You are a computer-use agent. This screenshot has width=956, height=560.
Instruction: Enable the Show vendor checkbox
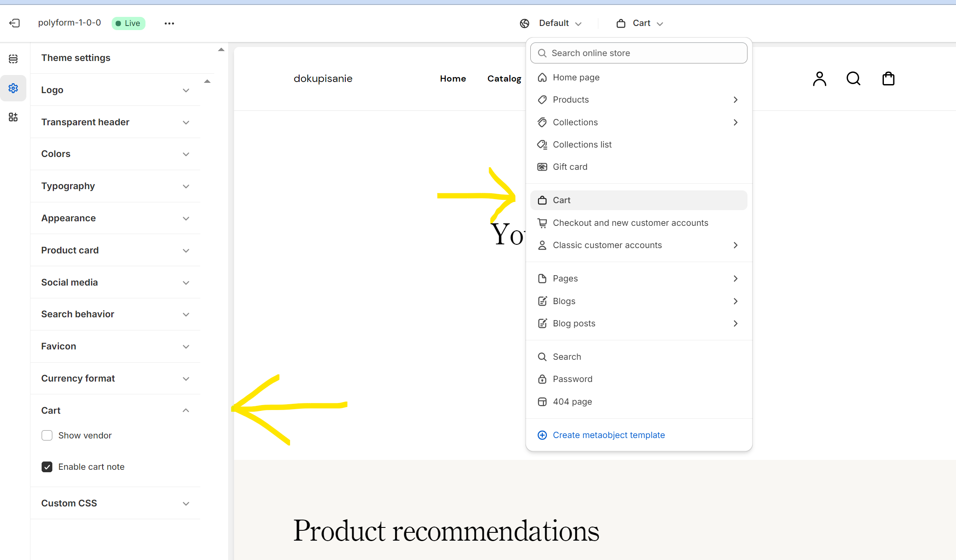point(47,436)
